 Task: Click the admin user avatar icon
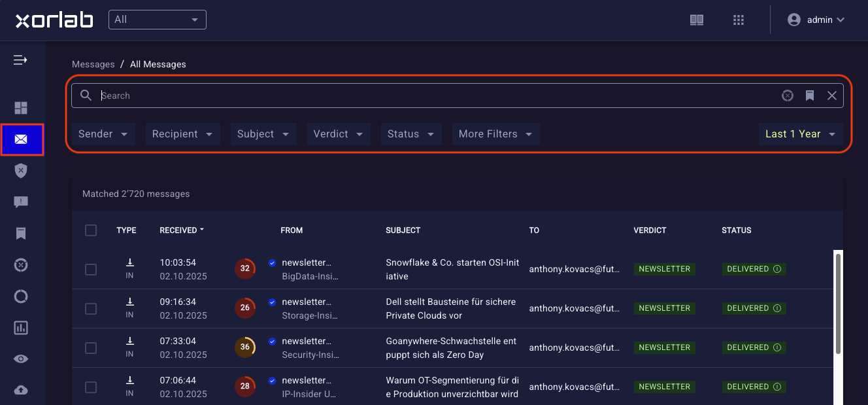794,20
